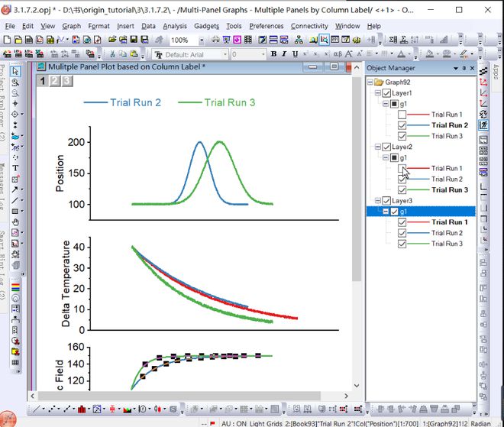Click the column bar plot icon

[x=82, y=409]
